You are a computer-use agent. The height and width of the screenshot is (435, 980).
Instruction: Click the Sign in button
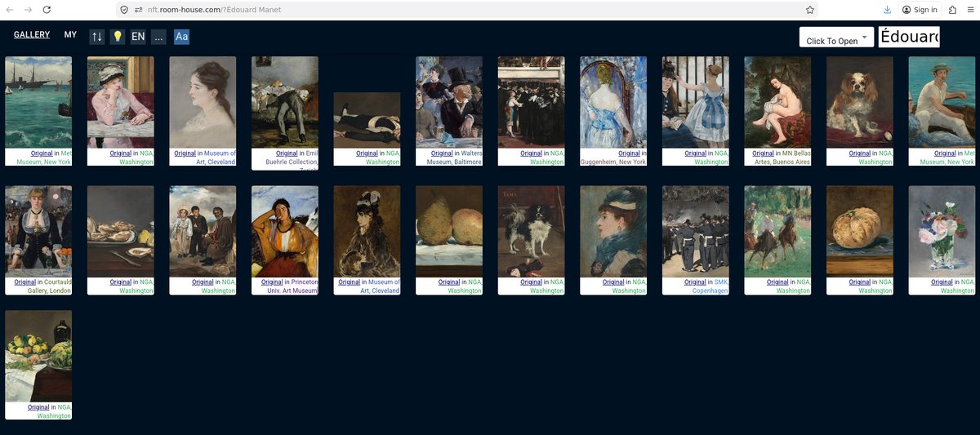coord(920,10)
